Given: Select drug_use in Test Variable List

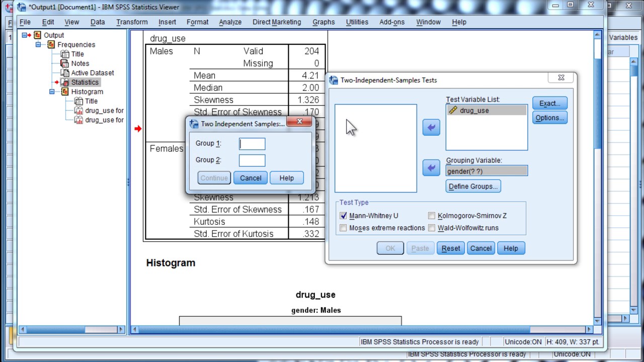Looking at the screenshot, I should 487,111.
